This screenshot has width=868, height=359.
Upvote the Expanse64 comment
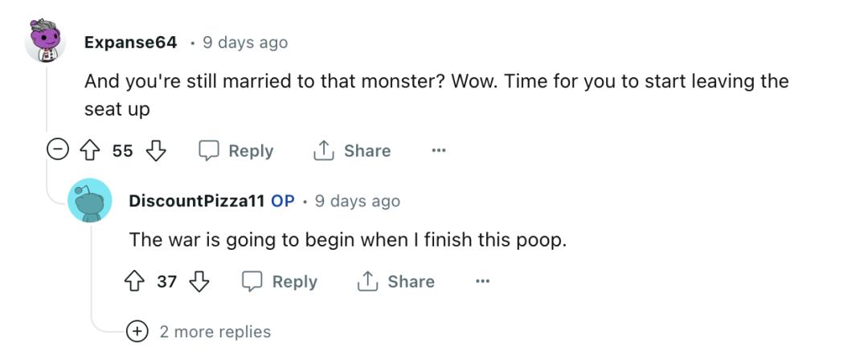click(89, 150)
